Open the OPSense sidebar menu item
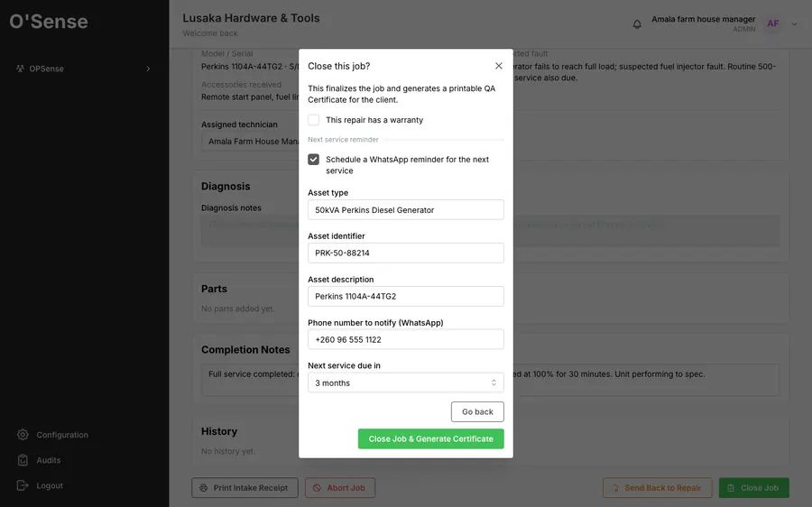Image resolution: width=812 pixels, height=507 pixels. point(84,69)
